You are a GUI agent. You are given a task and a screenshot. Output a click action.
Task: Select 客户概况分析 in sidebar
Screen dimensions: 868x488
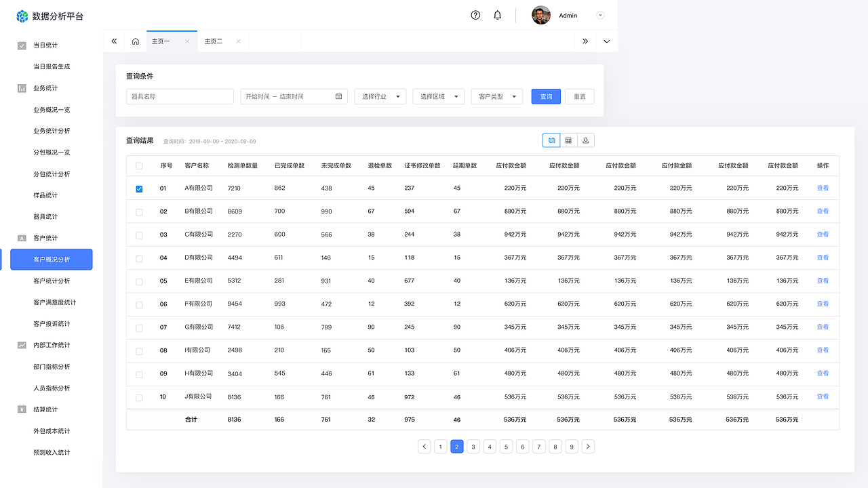click(x=52, y=260)
